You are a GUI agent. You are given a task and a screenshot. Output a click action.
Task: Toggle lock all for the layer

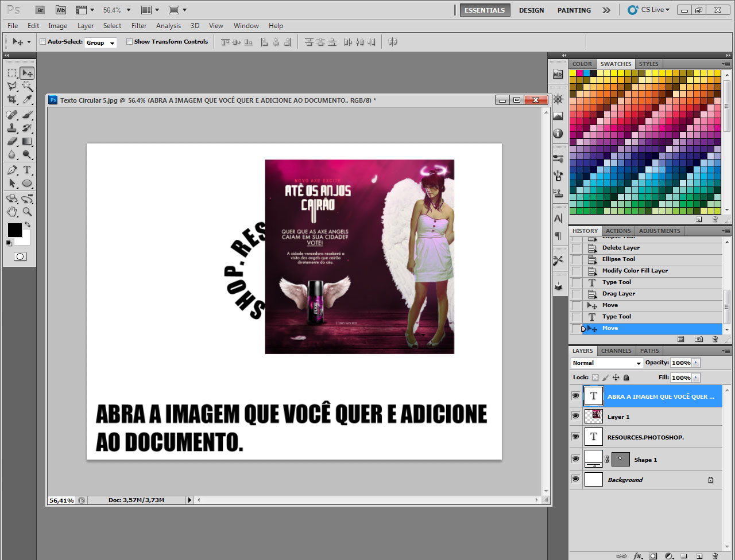(x=626, y=378)
